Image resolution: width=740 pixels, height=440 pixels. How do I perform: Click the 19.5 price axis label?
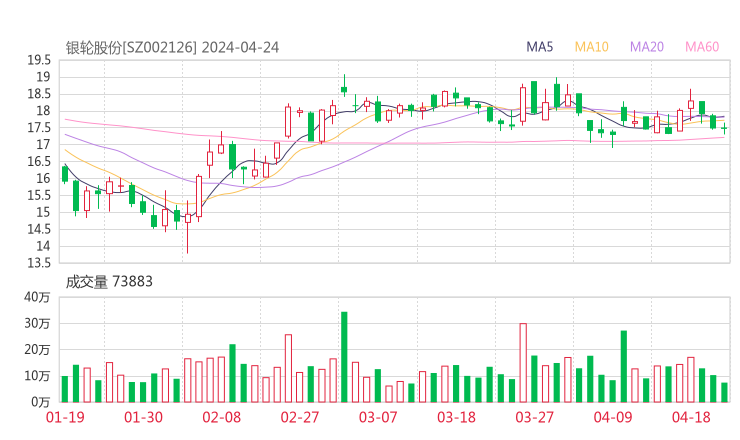39,60
